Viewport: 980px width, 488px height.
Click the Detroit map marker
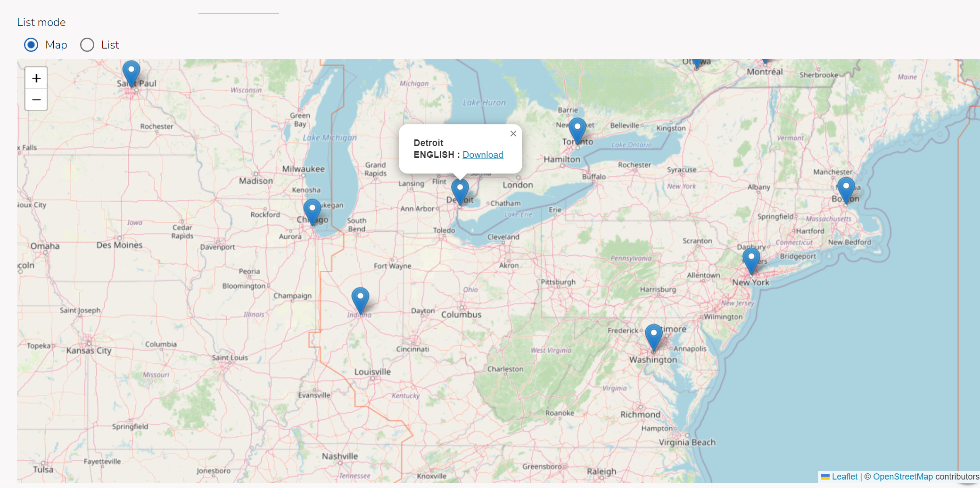pos(460,190)
